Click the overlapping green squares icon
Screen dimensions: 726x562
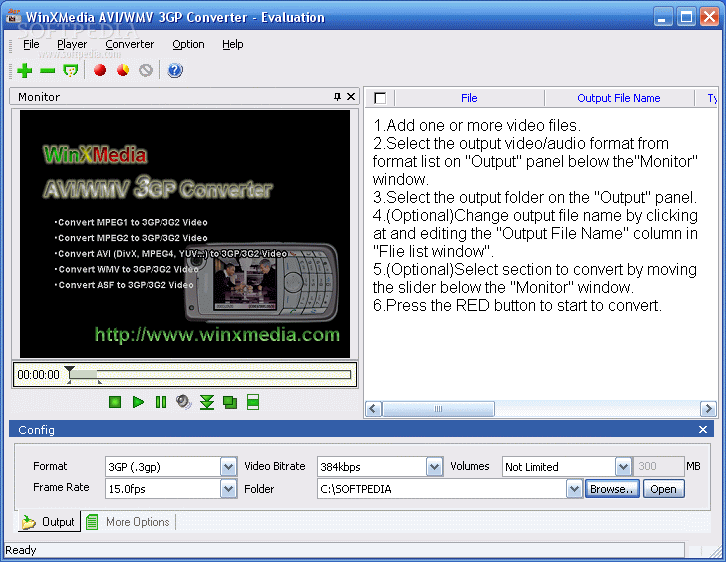[230, 402]
